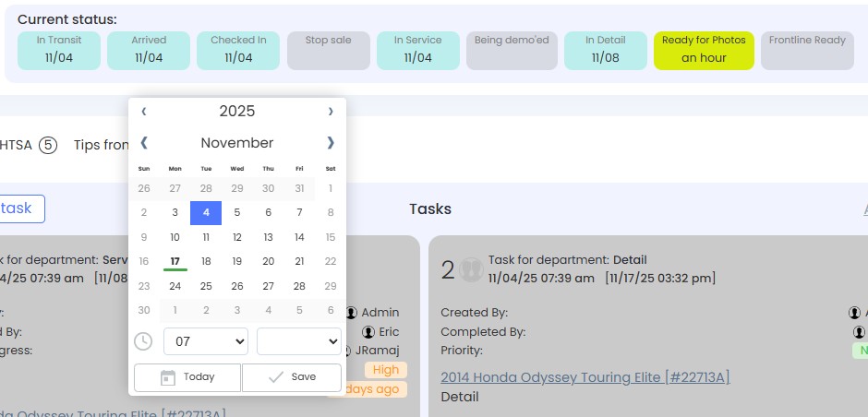Viewport: 868px width, 417px height.
Task: Open the Tips tab
Action: (101, 145)
